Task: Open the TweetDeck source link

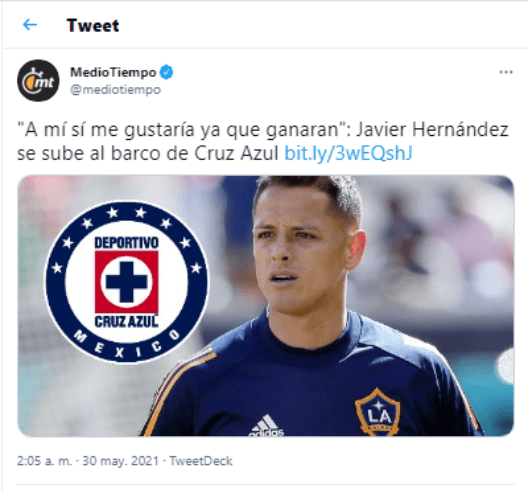Action: tap(201, 461)
